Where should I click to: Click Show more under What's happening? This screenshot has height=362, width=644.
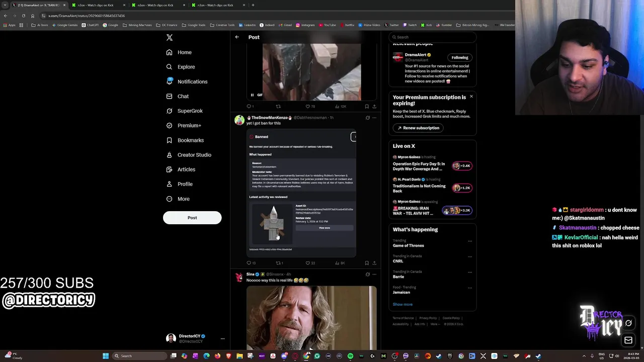(403, 304)
